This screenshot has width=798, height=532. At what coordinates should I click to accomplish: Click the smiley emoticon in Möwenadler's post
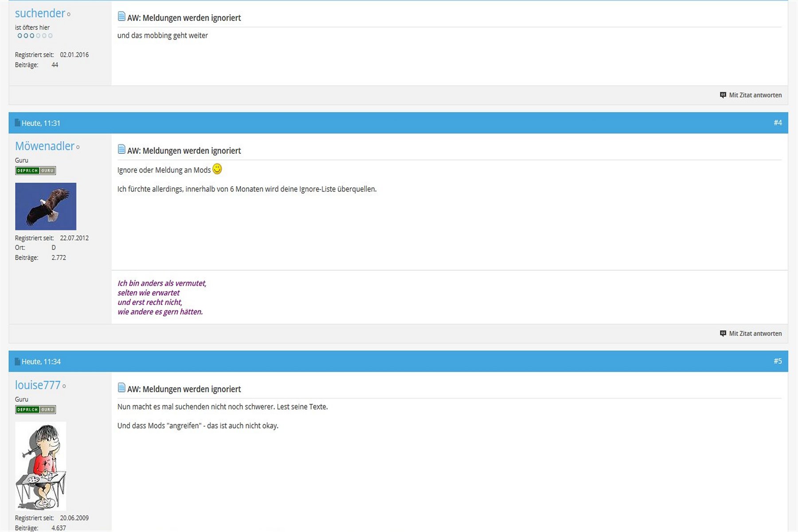coord(217,169)
